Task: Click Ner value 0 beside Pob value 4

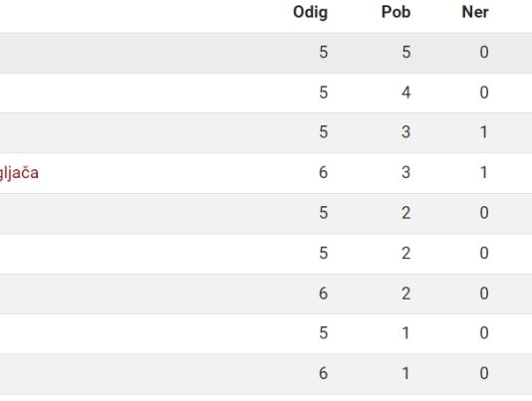Action: click(484, 93)
